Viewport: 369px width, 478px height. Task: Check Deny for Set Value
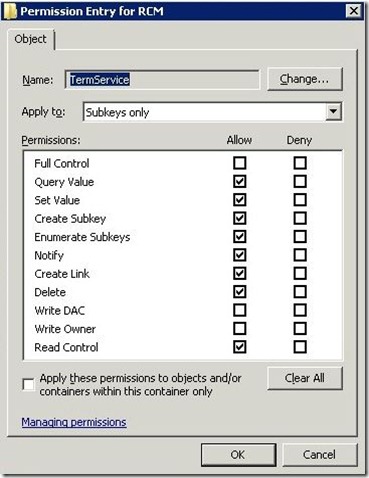pos(300,200)
